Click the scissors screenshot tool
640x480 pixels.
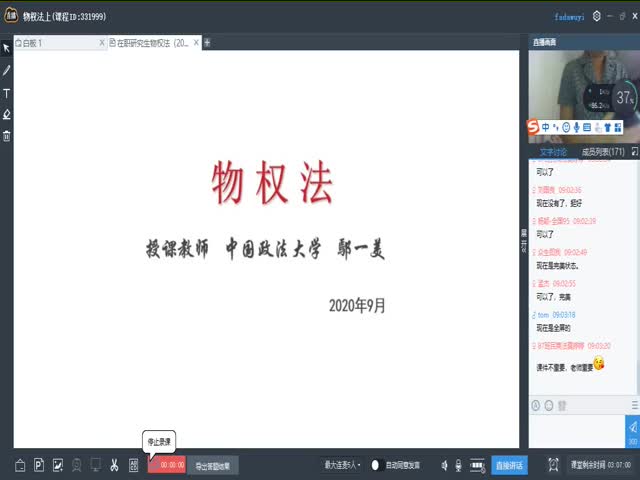[114, 465]
